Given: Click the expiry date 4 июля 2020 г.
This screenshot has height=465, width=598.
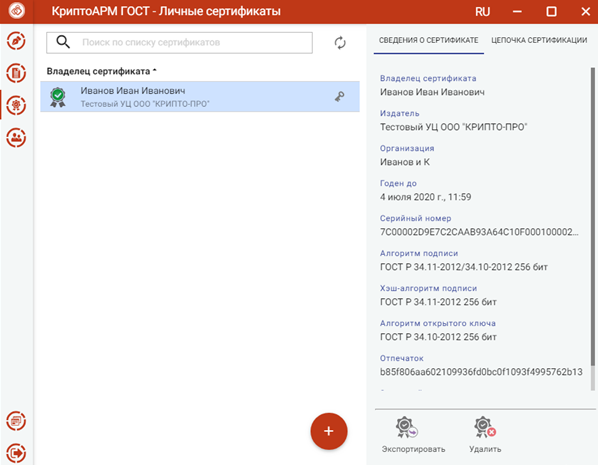Looking at the screenshot, I should 425,197.
